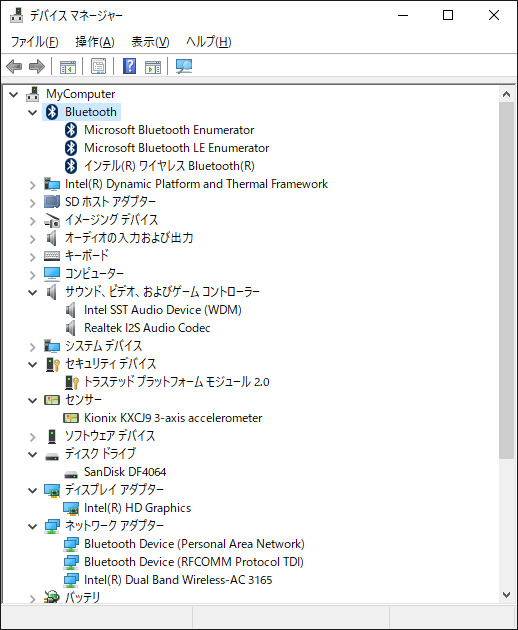The width and height of the screenshot is (518, 630).
Task: Select Bluetooth Device (RFCOMM Protocol TDI)
Action: point(194,562)
